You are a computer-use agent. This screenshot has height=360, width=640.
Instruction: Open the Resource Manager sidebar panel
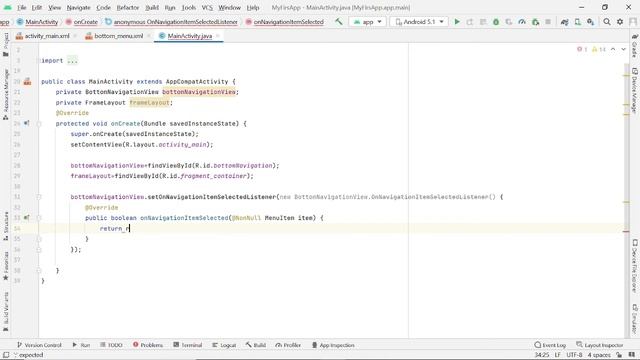click(6, 94)
